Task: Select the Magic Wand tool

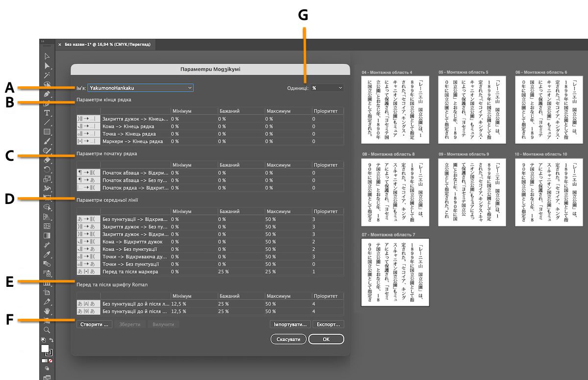Action: (47, 75)
